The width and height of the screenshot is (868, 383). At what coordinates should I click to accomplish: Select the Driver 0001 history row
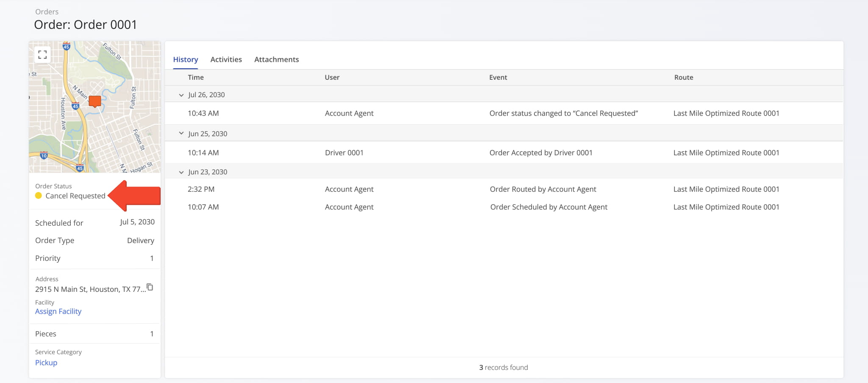(x=344, y=152)
